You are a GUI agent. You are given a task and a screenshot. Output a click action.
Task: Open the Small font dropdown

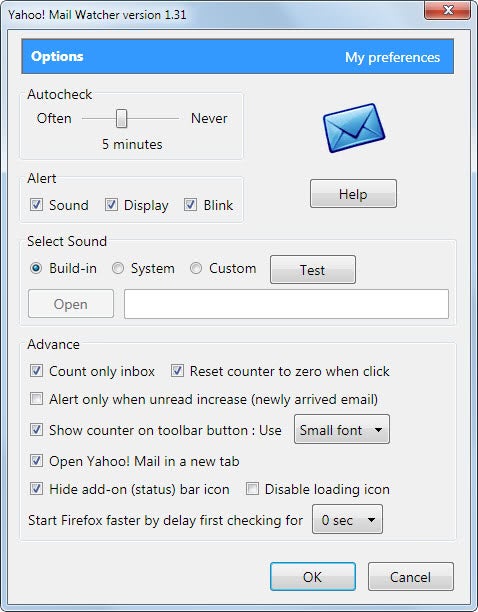coord(342,429)
